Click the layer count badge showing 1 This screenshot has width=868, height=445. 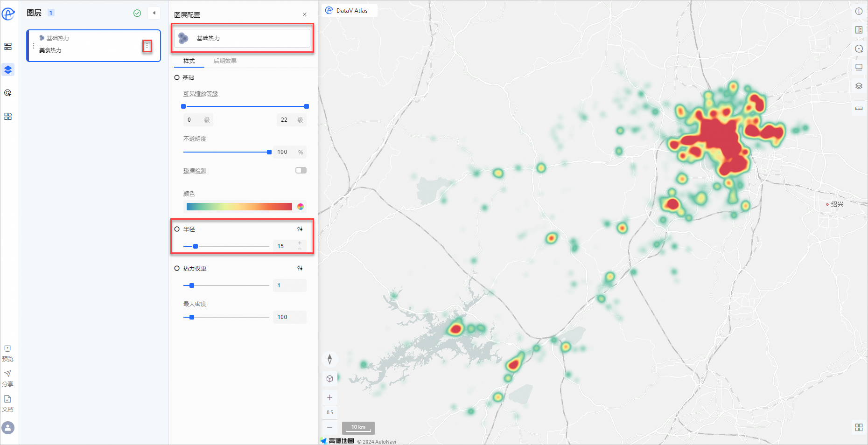[x=51, y=13]
